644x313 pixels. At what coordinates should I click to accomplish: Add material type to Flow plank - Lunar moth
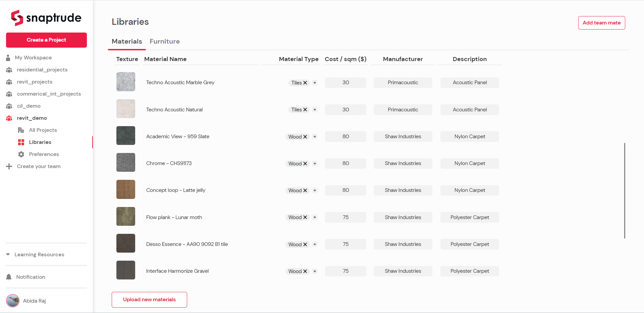pos(315,217)
